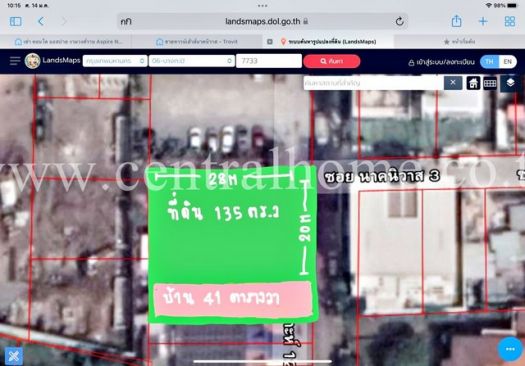Expand the province dropdown
525x366 pixels.
pos(115,61)
